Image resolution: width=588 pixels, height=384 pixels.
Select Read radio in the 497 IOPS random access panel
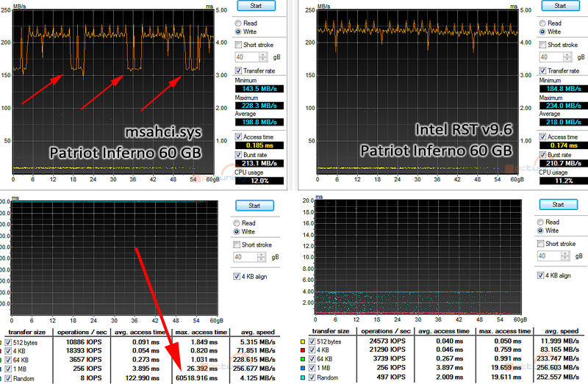[540, 222]
